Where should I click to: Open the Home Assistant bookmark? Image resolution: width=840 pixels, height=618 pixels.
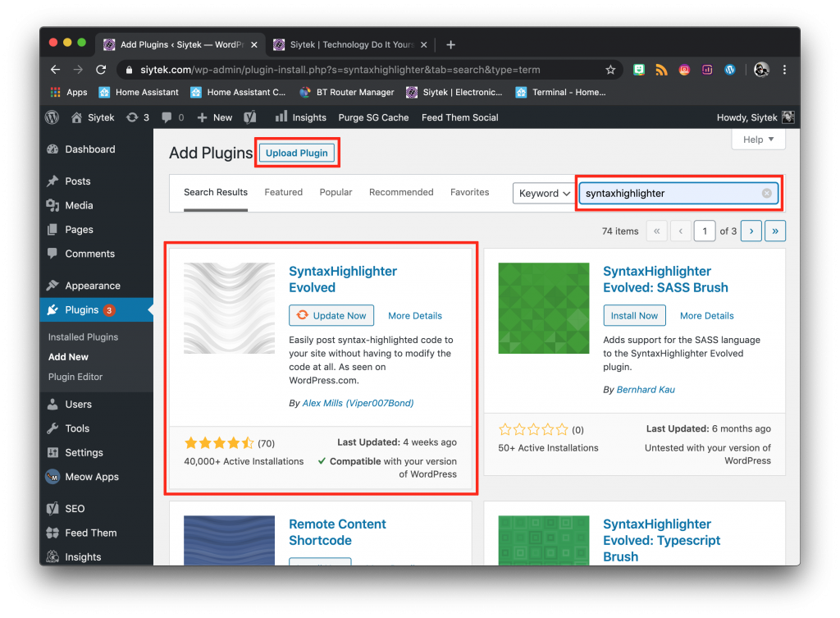tap(139, 92)
